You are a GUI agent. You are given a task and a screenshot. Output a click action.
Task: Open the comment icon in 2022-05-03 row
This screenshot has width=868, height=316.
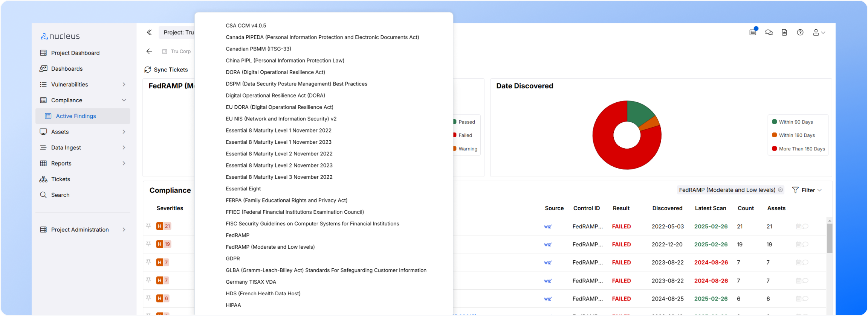[805, 226]
